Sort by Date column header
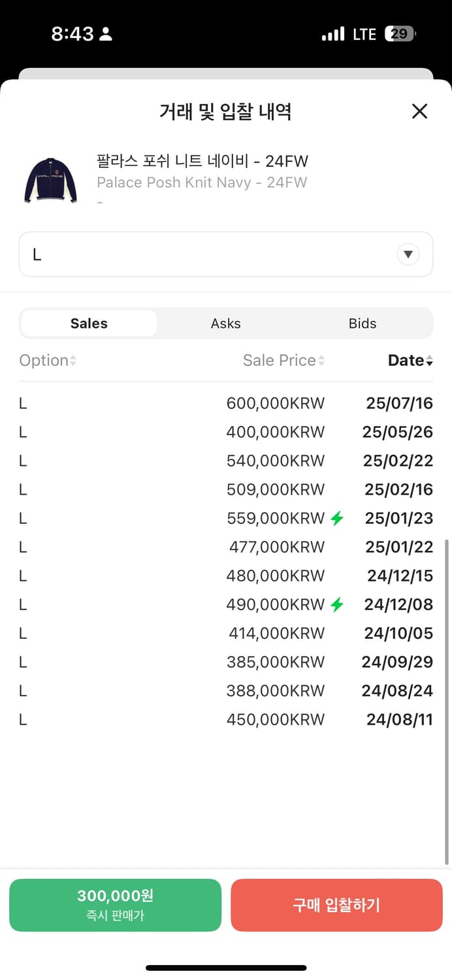This screenshot has height=980, width=452. point(410,361)
